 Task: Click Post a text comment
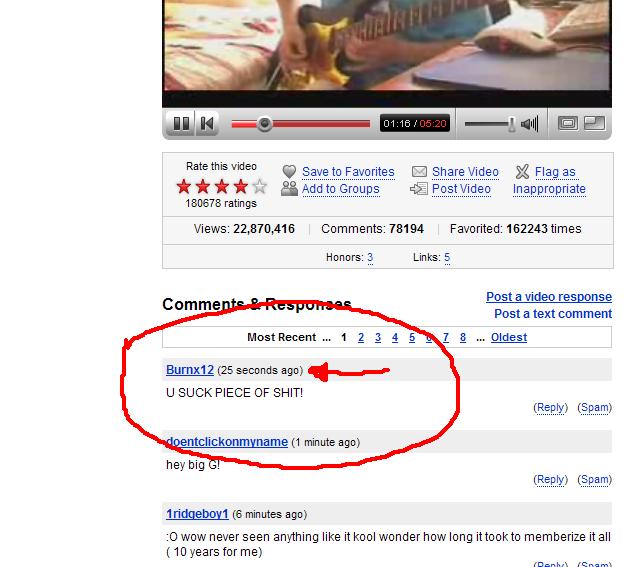pos(553,314)
